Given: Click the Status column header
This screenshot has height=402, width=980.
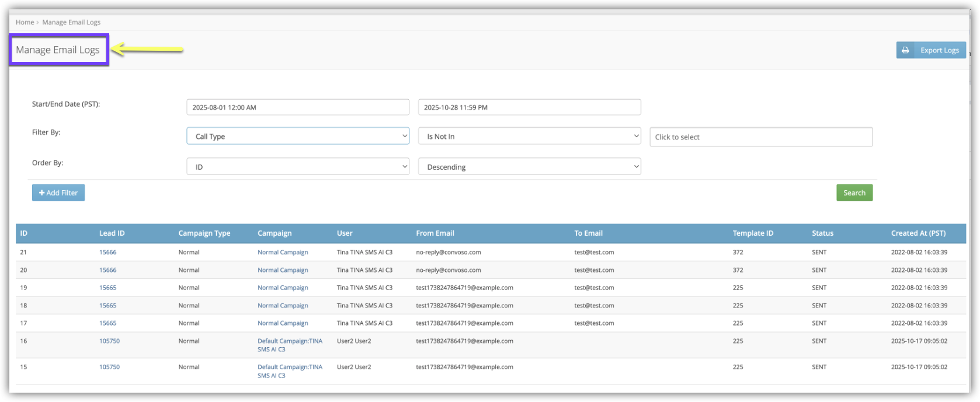Looking at the screenshot, I should point(822,233).
